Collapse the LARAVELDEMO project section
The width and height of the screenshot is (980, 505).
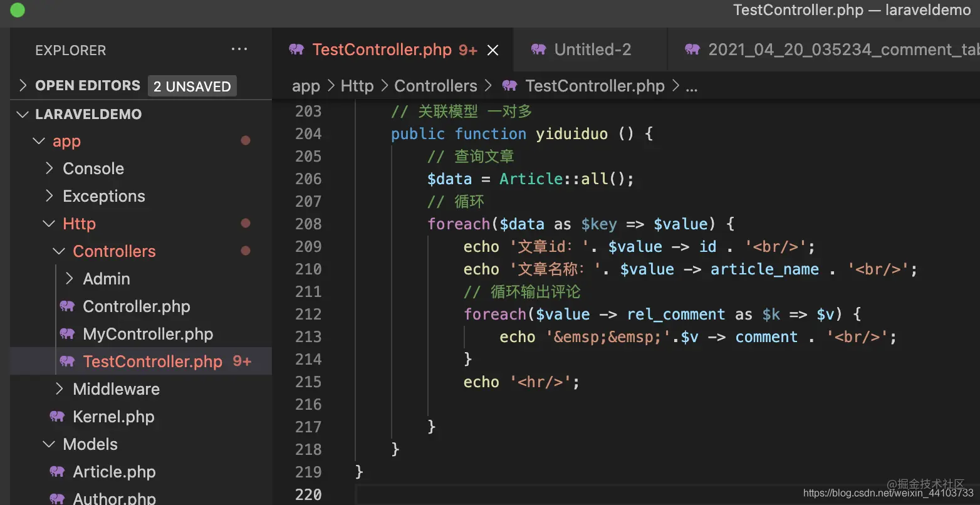[x=23, y=114]
